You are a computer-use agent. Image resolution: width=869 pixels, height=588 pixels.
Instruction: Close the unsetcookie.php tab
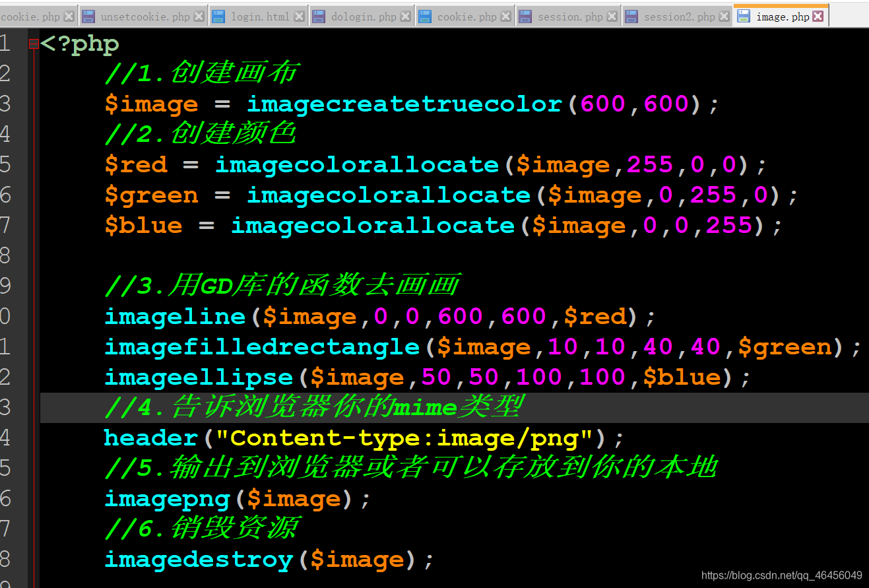[199, 16]
